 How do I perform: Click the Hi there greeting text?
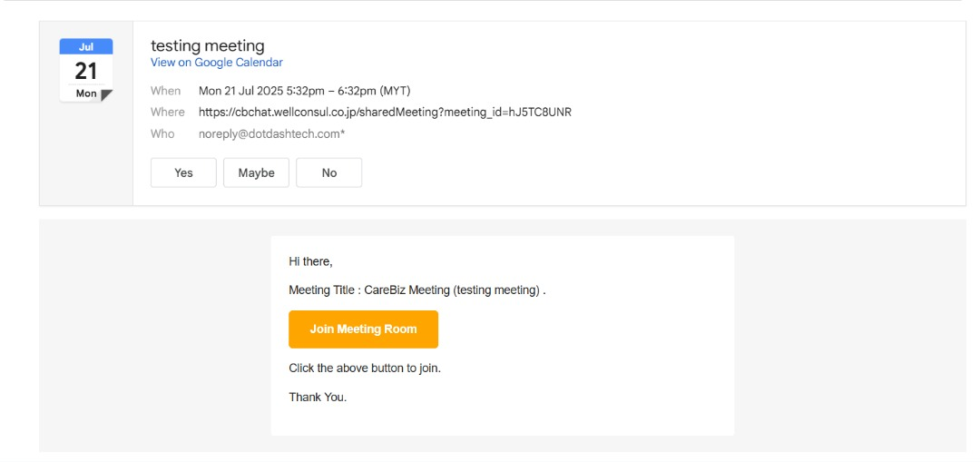[310, 261]
